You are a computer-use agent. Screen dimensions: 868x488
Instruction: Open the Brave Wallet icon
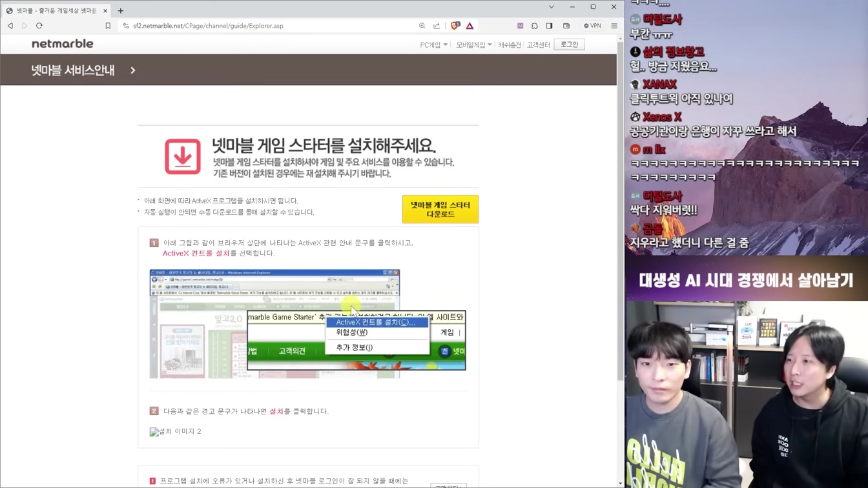tap(566, 26)
